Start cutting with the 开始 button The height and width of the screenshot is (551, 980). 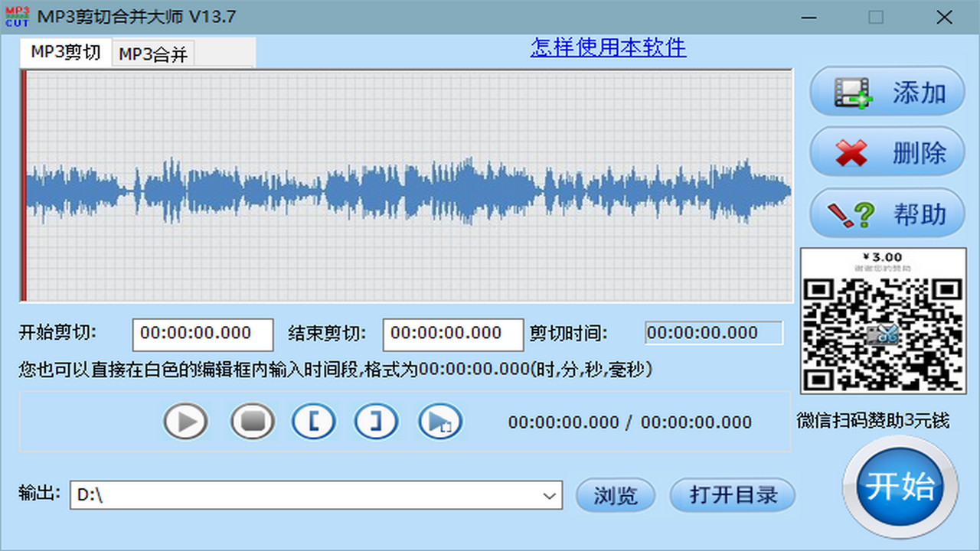tap(900, 487)
